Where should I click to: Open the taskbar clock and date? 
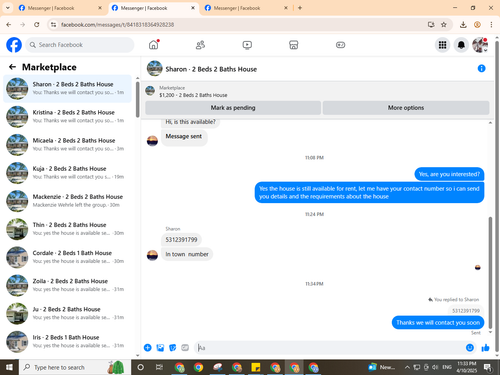pyautogui.click(x=467, y=367)
